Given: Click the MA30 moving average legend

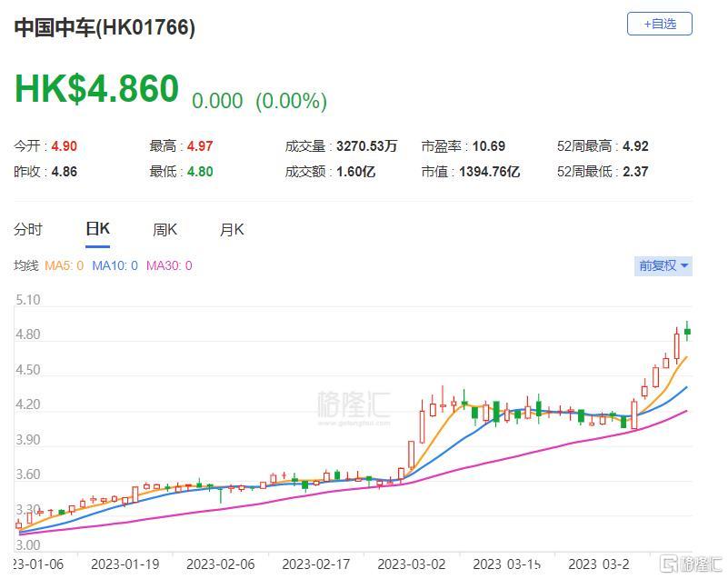Looking at the screenshot, I should tap(169, 265).
